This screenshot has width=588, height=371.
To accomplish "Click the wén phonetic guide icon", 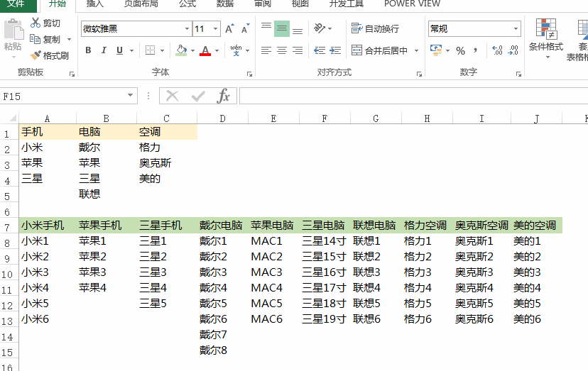I will coord(236,50).
